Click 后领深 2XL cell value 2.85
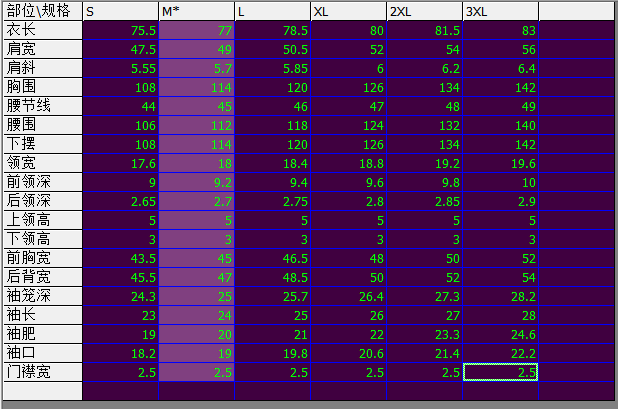Image resolution: width=618 pixels, height=409 pixels. pos(425,201)
